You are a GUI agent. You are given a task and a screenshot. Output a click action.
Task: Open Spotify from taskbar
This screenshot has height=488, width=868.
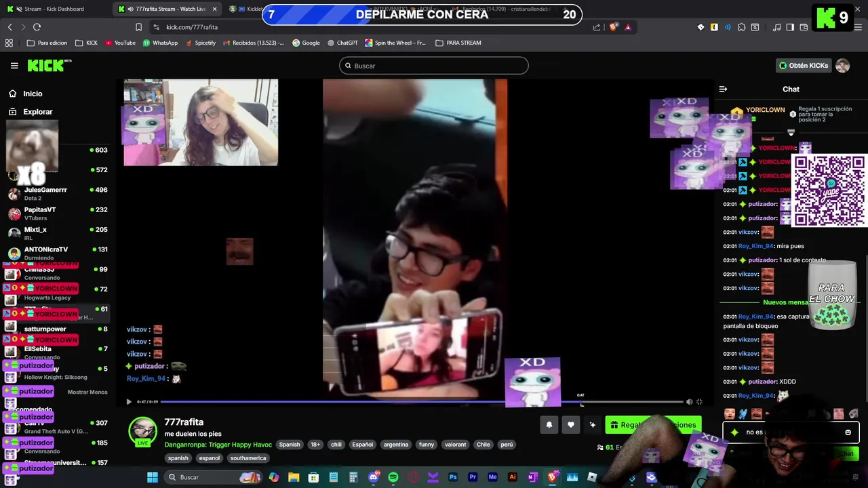coord(393,477)
